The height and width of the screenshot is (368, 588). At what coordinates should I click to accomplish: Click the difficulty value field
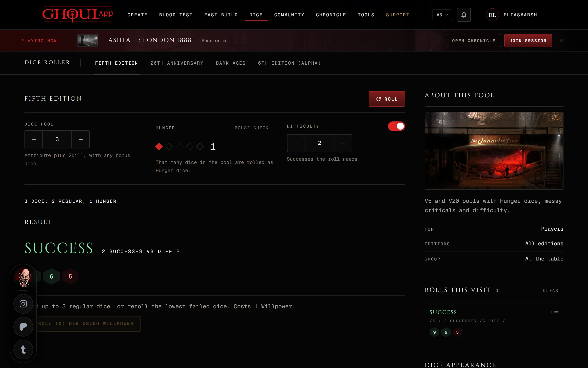click(320, 143)
